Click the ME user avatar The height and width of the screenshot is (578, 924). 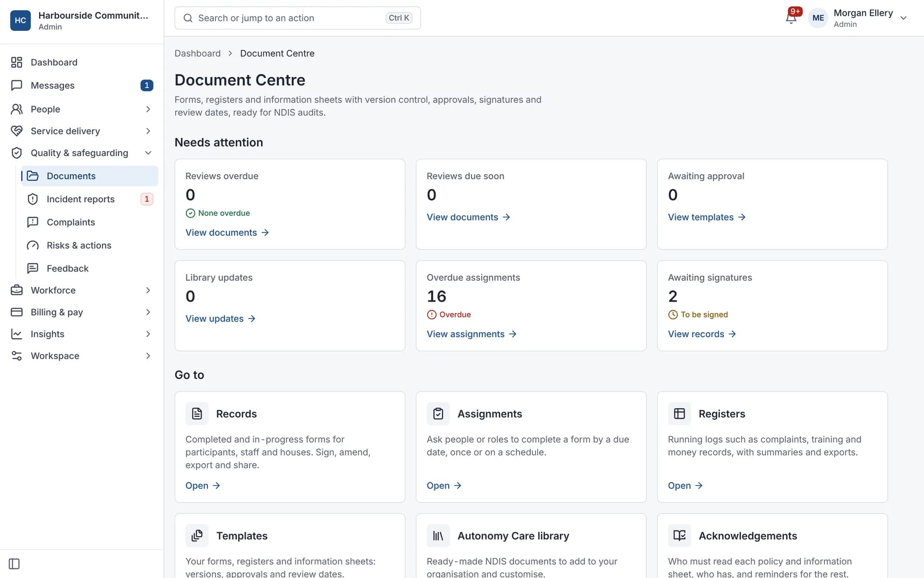(x=818, y=18)
